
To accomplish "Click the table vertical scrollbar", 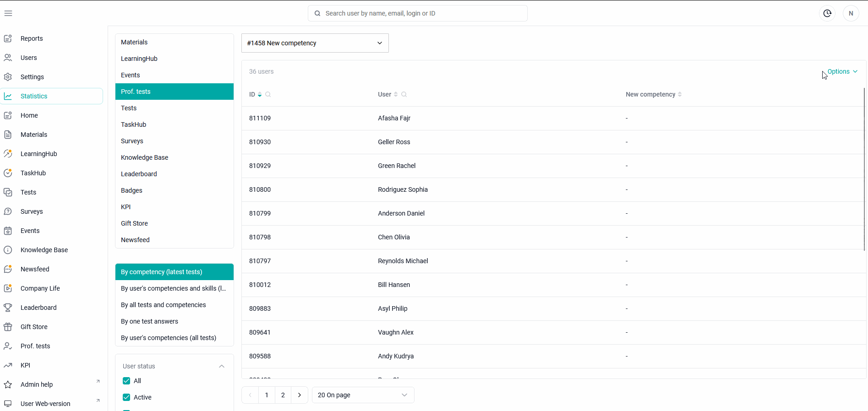I will (864, 169).
